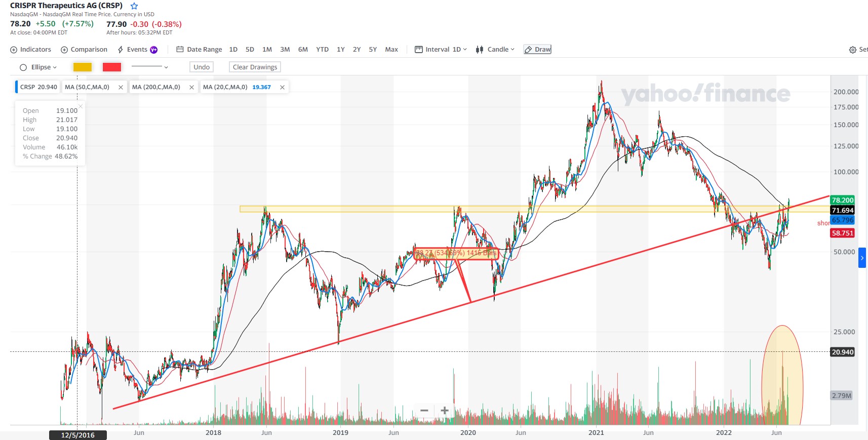Select the MA (50,C,MA,0) label
Image resolution: width=868 pixels, height=440 pixels.
[x=87, y=87]
